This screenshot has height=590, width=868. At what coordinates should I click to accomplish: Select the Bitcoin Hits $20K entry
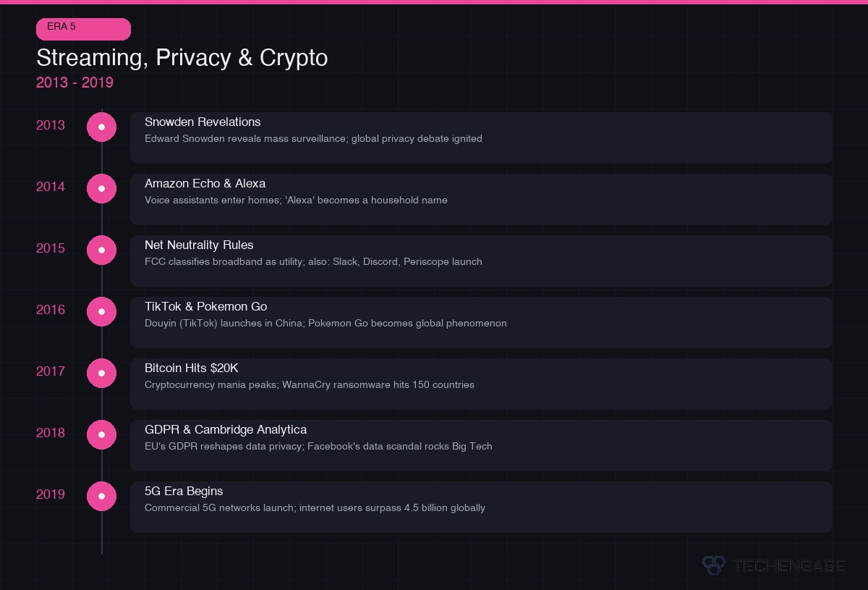pyautogui.click(x=481, y=384)
